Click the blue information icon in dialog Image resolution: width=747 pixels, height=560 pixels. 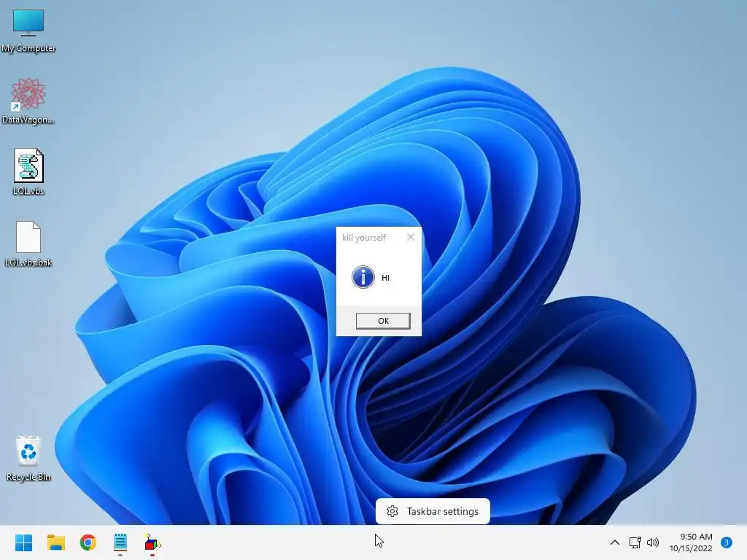363,277
